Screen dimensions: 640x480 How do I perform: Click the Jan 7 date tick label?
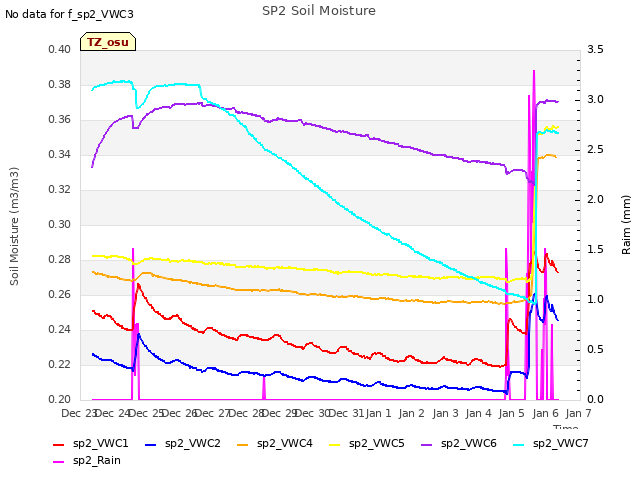578,413
